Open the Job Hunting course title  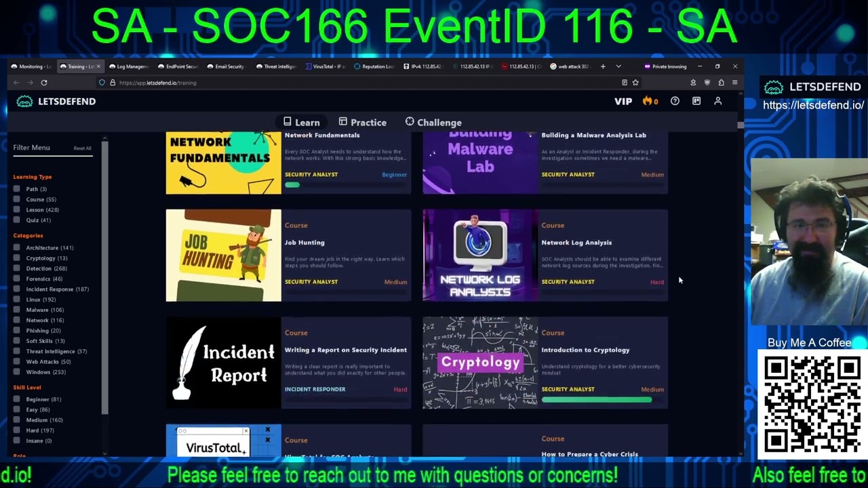(x=304, y=243)
